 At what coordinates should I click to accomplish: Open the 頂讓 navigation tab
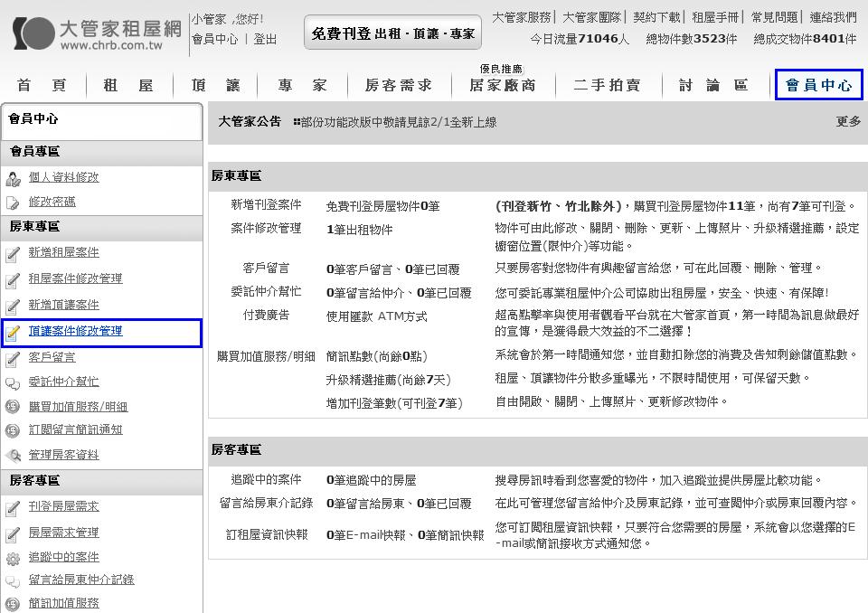215,85
